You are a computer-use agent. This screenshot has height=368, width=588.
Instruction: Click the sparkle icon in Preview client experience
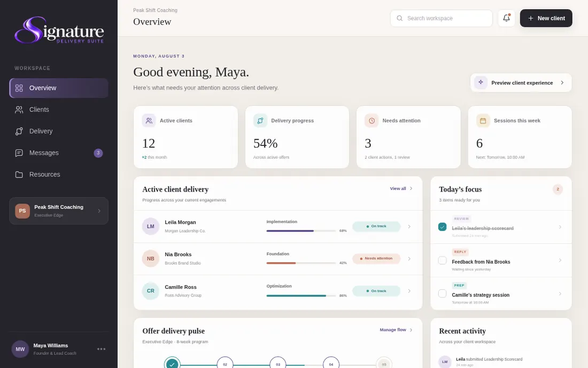[481, 82]
